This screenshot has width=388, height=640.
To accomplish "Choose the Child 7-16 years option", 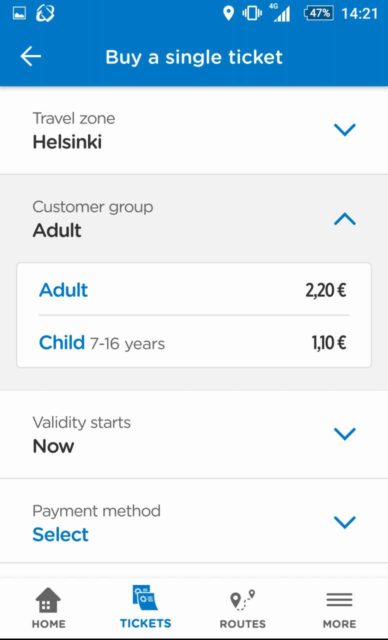I will (194, 342).
